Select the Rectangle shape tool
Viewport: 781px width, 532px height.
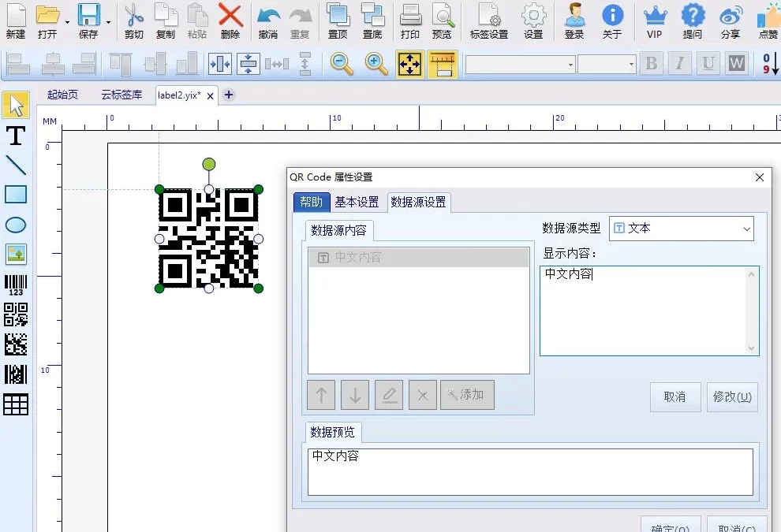pyautogui.click(x=16, y=195)
